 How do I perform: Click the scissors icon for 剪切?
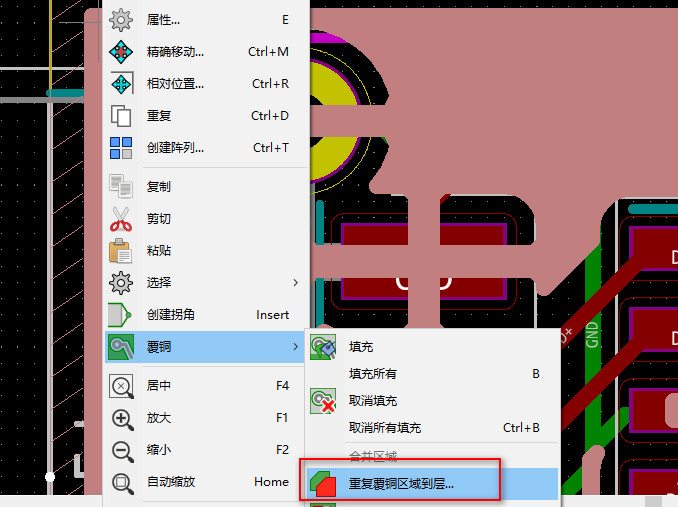click(x=121, y=219)
